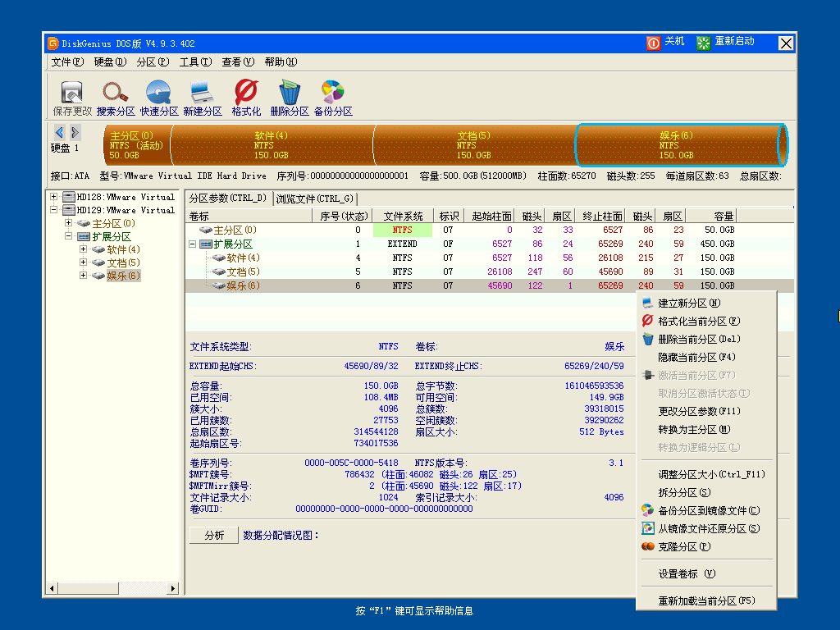The image size is (840, 630).
Task: Expand 娱乐(6) node in the tree
Action: pyautogui.click(x=83, y=276)
